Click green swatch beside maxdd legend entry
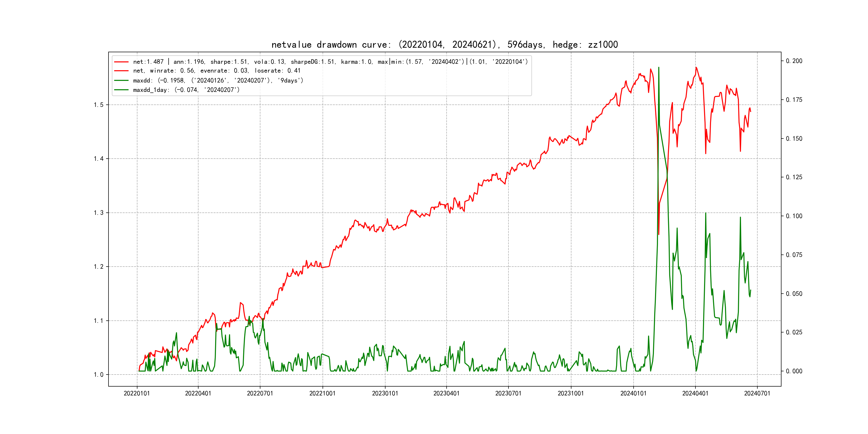 tap(121, 81)
